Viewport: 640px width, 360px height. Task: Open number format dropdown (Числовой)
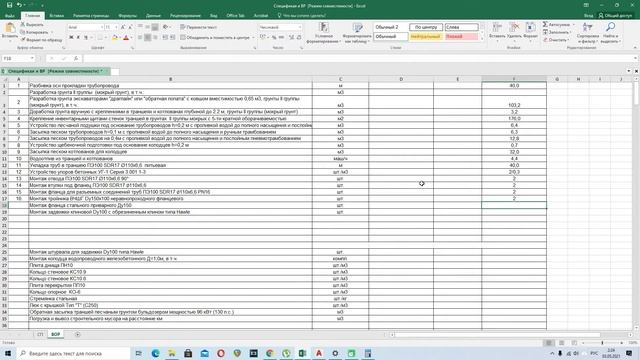pyautogui.click(x=300, y=27)
